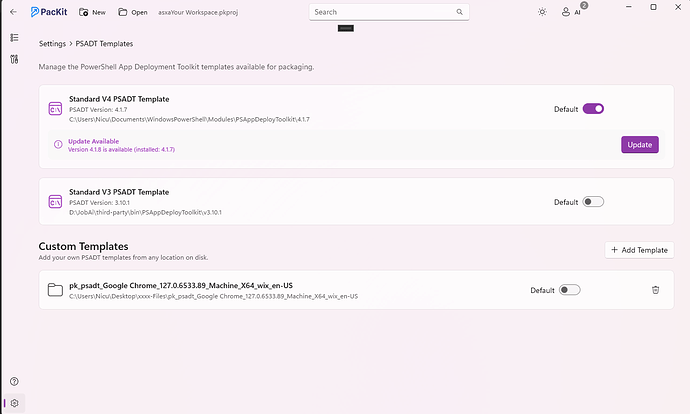
Task: Open the AI assistant icon
Action: point(571,12)
